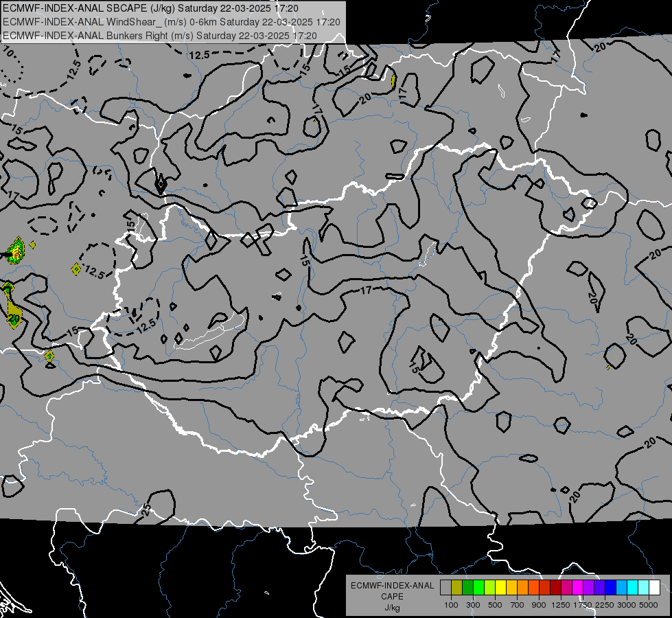Select the yellow-green legend swatch

click(x=490, y=587)
